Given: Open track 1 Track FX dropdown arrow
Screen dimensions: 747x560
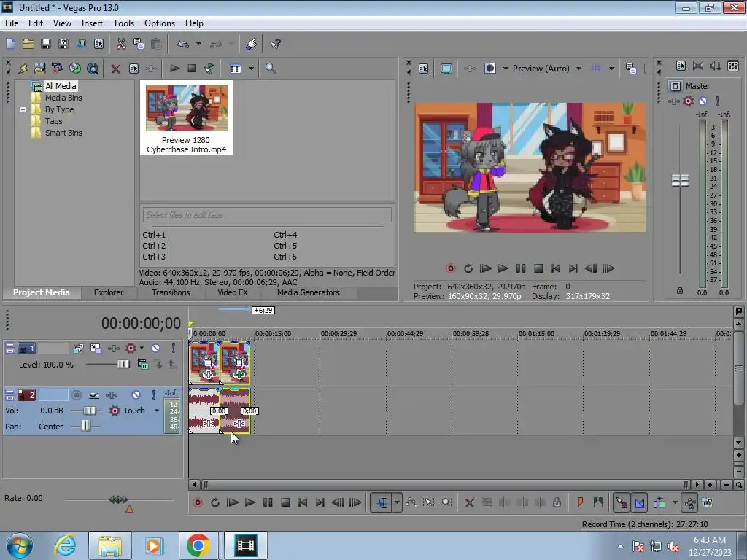Looking at the screenshot, I should pyautogui.click(x=142, y=348).
